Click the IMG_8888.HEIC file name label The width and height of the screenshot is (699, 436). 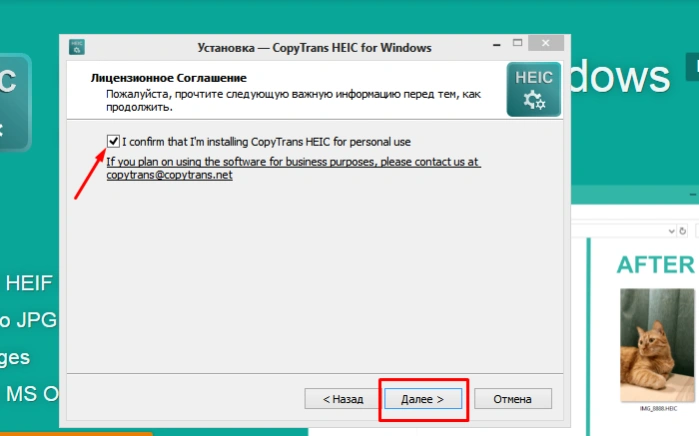coord(658,408)
